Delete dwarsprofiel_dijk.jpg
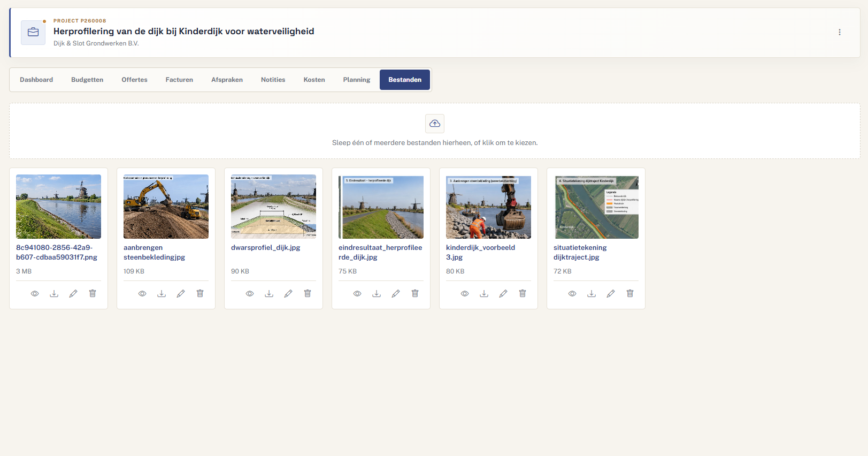The height and width of the screenshot is (456, 868). (x=308, y=293)
